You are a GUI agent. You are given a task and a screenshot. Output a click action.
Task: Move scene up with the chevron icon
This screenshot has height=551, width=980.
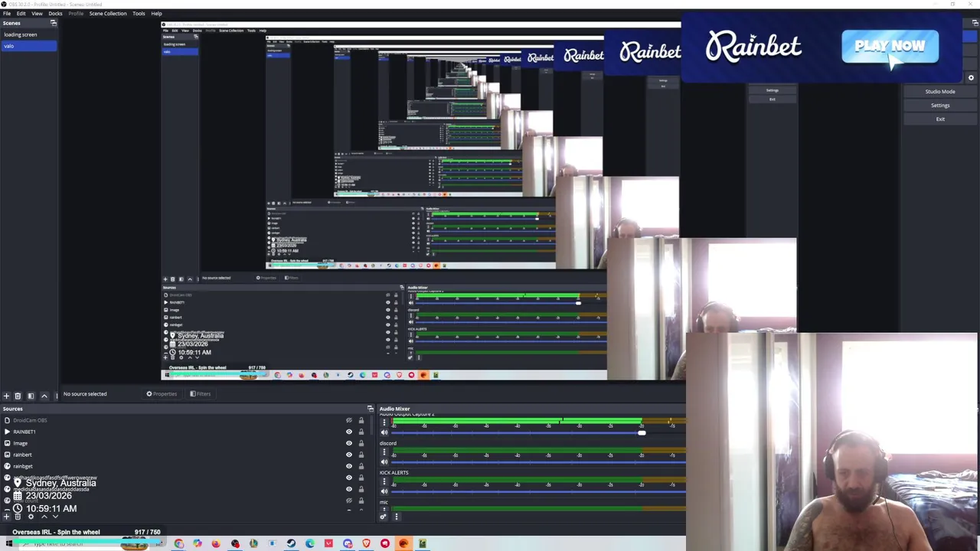tap(44, 396)
